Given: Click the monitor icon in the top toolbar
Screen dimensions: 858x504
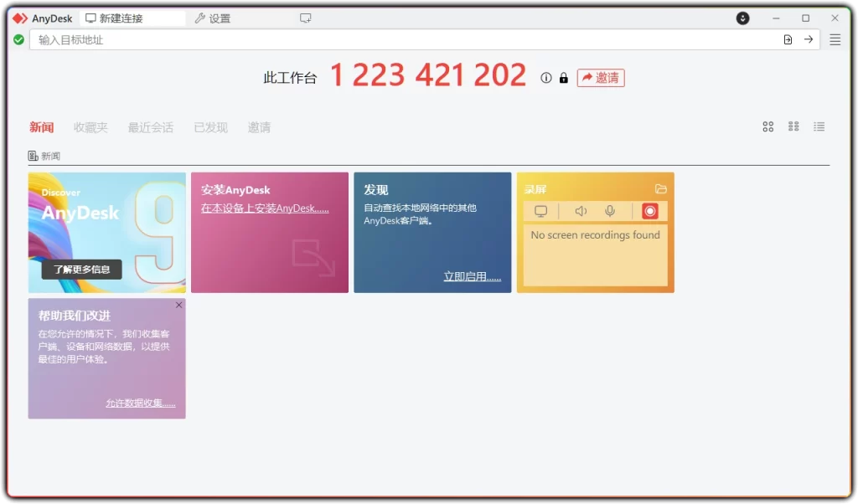Looking at the screenshot, I should tap(305, 17).
